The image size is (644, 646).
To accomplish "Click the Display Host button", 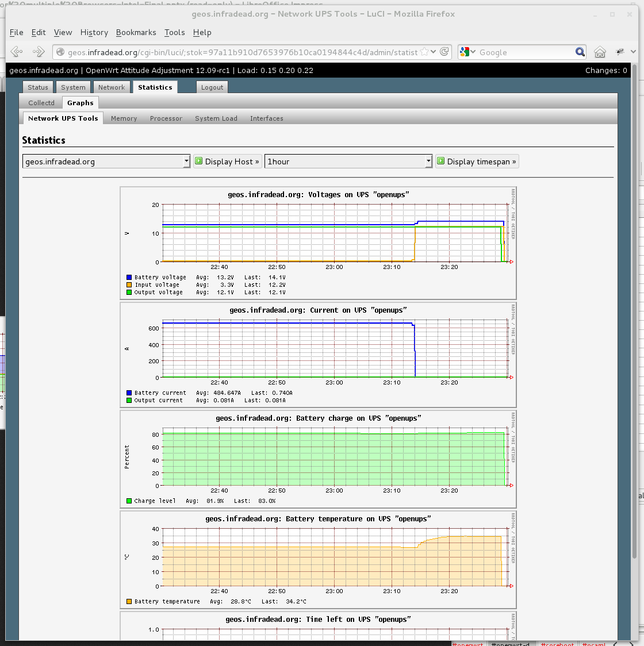I will (x=227, y=161).
